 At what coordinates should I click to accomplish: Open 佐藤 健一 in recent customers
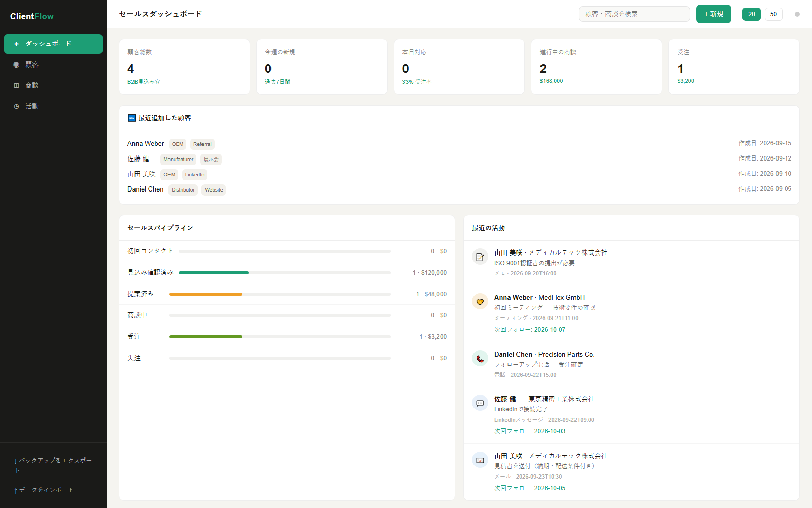pos(142,159)
